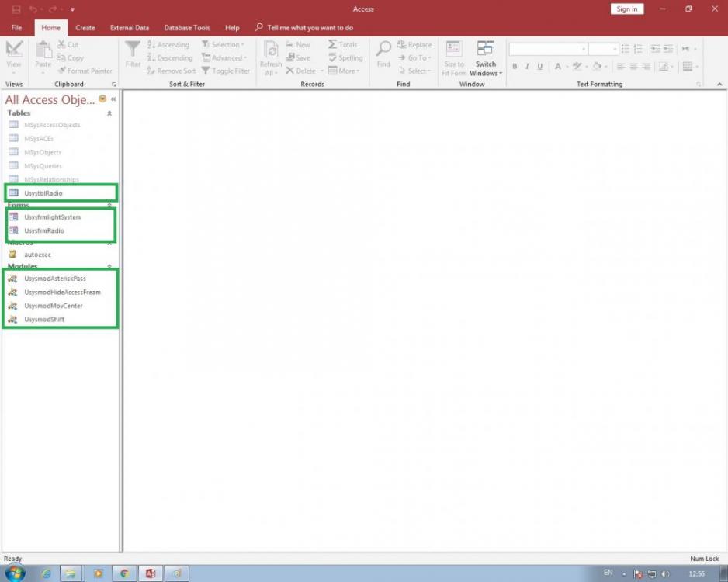Switch to the External Data tab
The width and height of the screenshot is (728, 582).
point(130,28)
